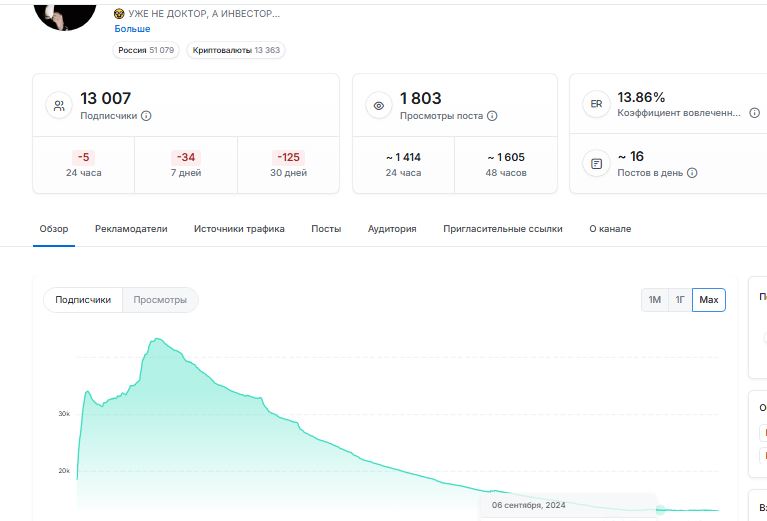The image size is (767, 521).
Task: Click the chart data point marker
Action: [x=660, y=510]
